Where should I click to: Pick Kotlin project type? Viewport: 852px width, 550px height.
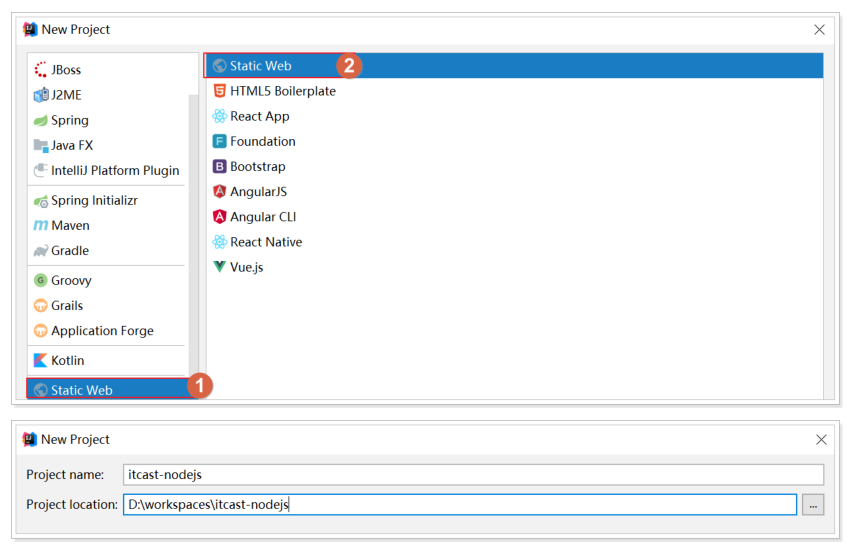tap(108, 360)
